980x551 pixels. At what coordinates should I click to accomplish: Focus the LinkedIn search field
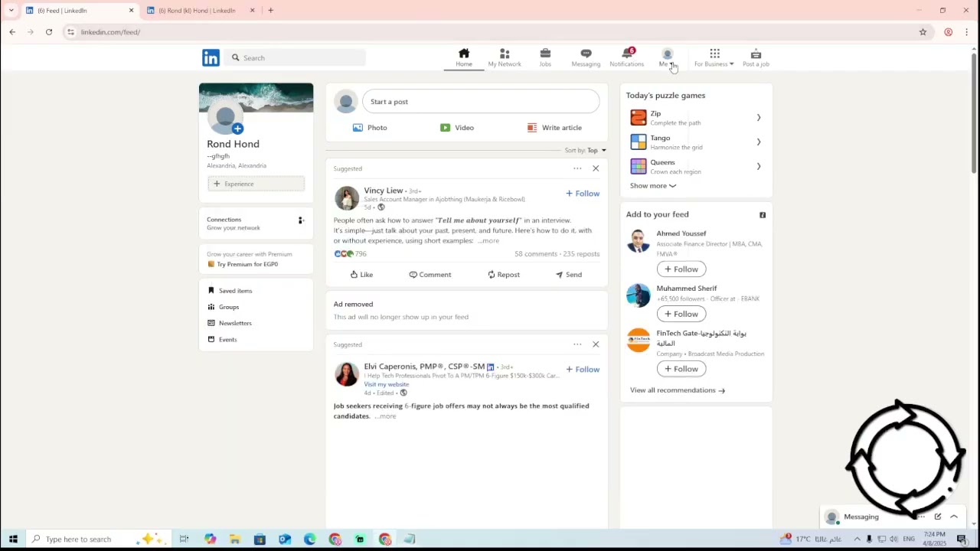click(x=296, y=57)
